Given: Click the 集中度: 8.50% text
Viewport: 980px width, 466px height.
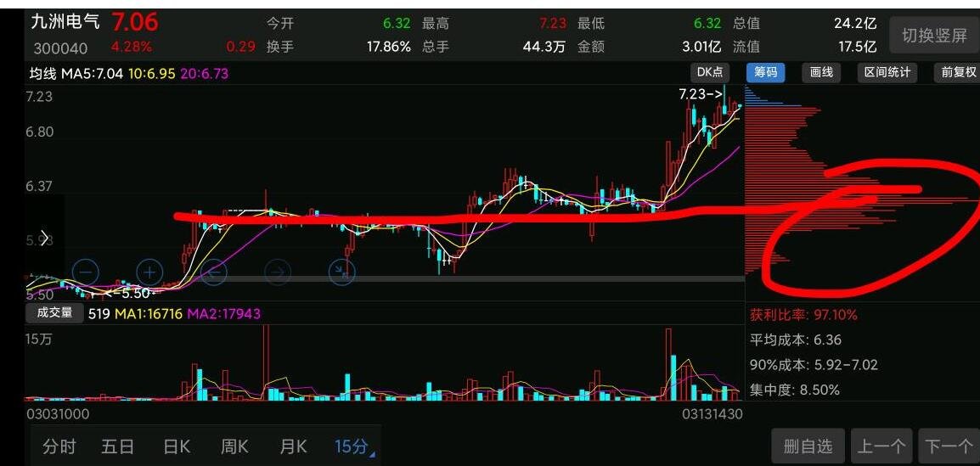Looking at the screenshot, I should (x=795, y=390).
